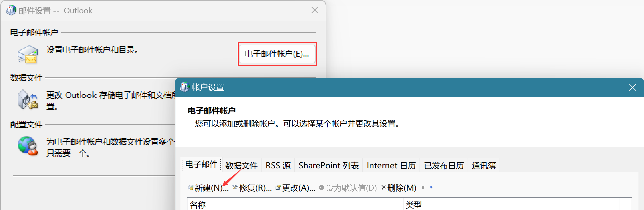Viewport: 644px width, 210px height.
Task: Click the 新建(N)... toolbar item
Action: coord(208,188)
